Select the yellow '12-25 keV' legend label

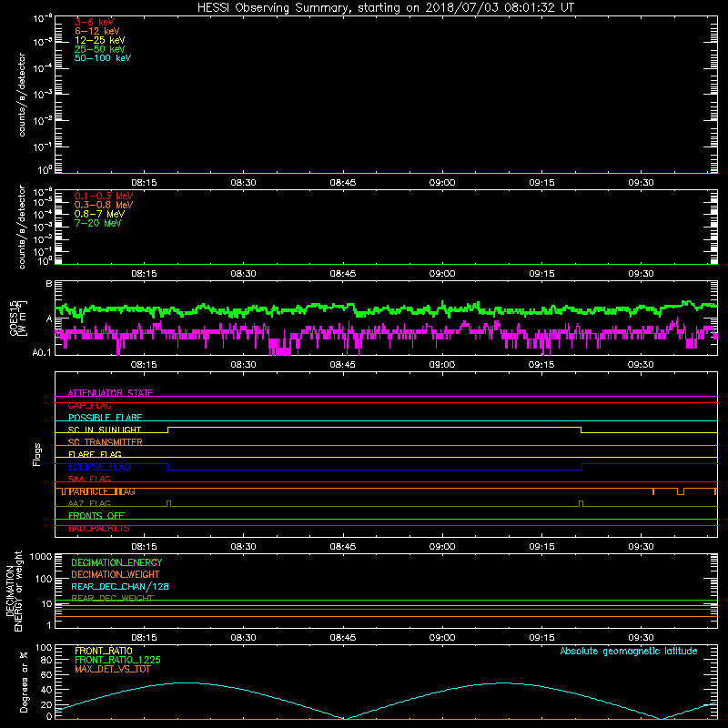[x=100, y=40]
